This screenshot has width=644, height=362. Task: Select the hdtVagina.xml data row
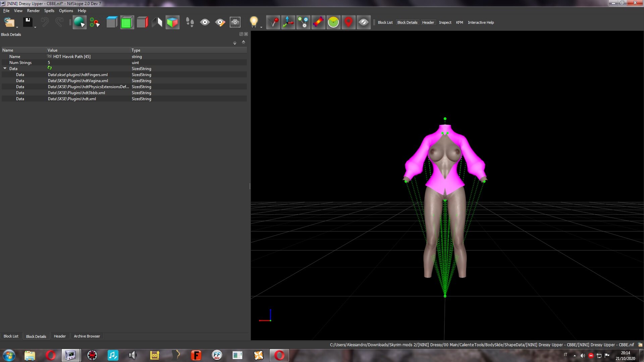pos(124,81)
